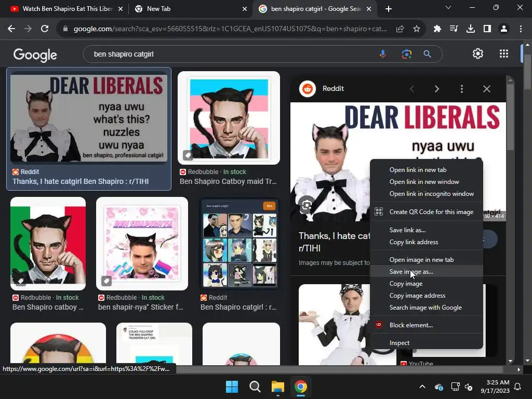Choose Search image with Google
The height and width of the screenshot is (399, 532).
click(426, 308)
